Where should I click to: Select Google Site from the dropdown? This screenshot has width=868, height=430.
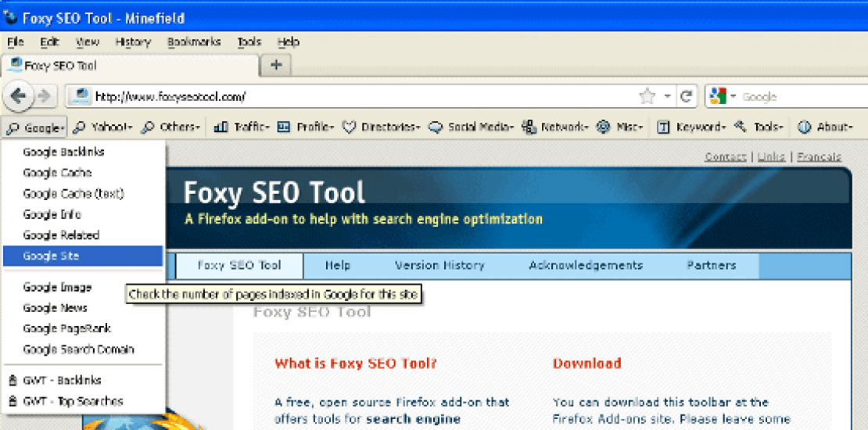pyautogui.click(x=51, y=256)
